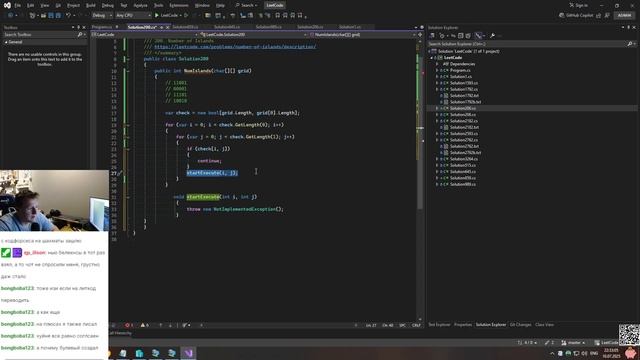Image resolution: width=640 pixels, height=360 pixels.
Task: Click the Visual Studio logo in the title bar
Action: coord(7,5)
